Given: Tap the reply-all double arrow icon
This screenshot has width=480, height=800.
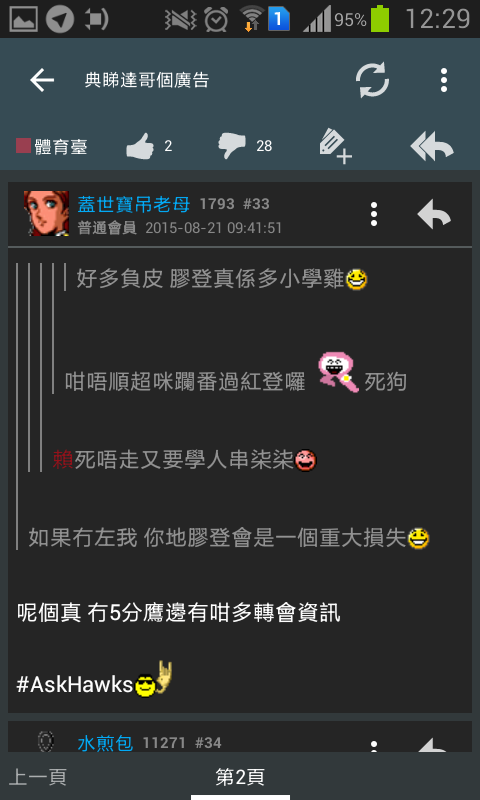Looking at the screenshot, I should pos(432,147).
